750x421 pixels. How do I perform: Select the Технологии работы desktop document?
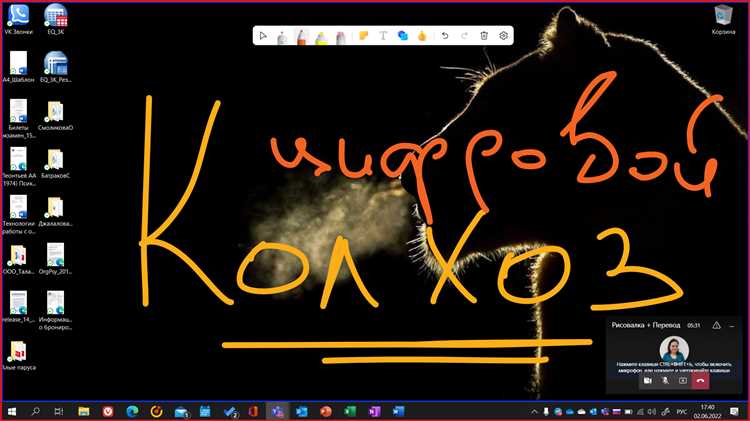(x=19, y=214)
